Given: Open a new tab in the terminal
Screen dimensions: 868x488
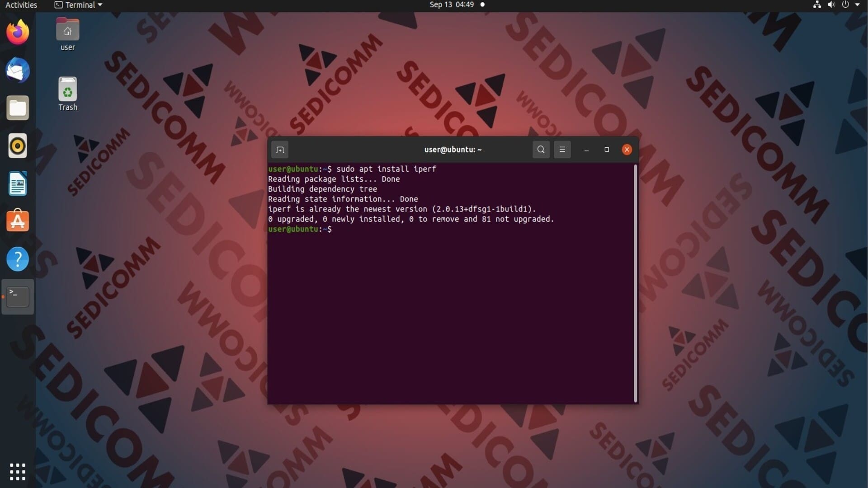Looking at the screenshot, I should point(280,150).
